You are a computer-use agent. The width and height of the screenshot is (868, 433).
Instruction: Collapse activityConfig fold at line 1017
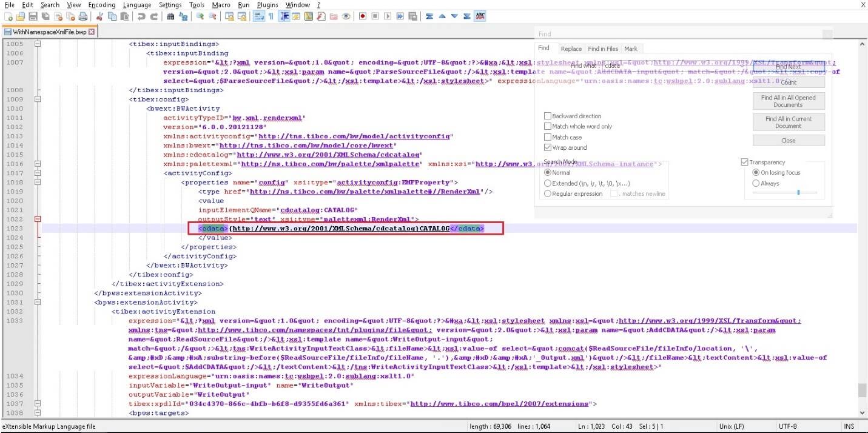pyautogui.click(x=38, y=173)
